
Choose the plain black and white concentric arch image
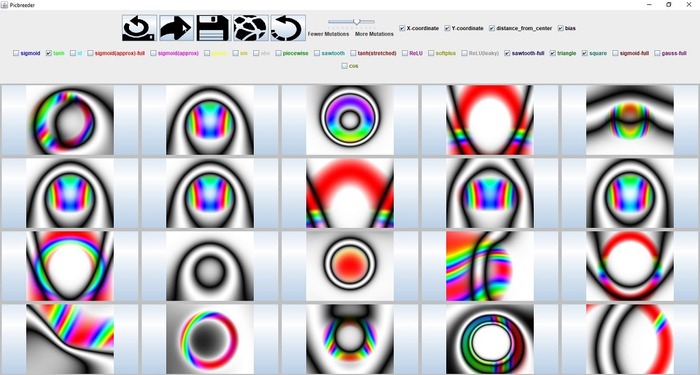click(x=210, y=266)
